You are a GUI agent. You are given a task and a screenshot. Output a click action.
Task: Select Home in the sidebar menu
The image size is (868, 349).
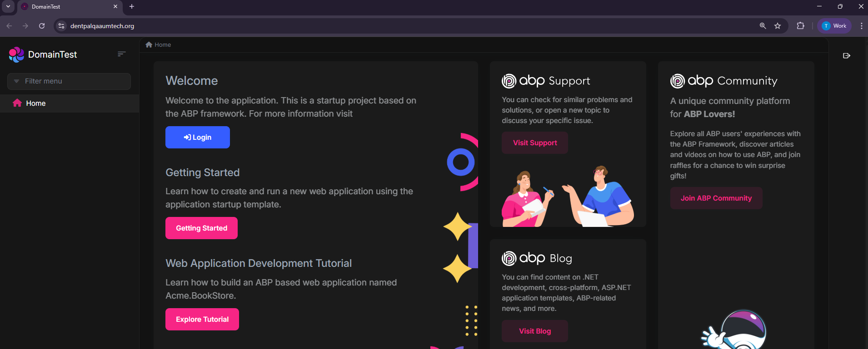click(x=35, y=103)
